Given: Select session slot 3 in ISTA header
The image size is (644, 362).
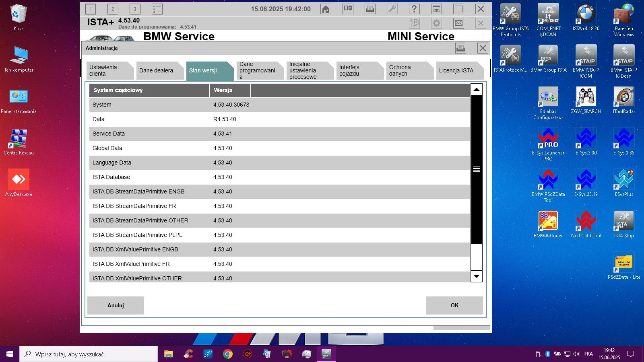Looking at the screenshot, I should (x=135, y=9).
